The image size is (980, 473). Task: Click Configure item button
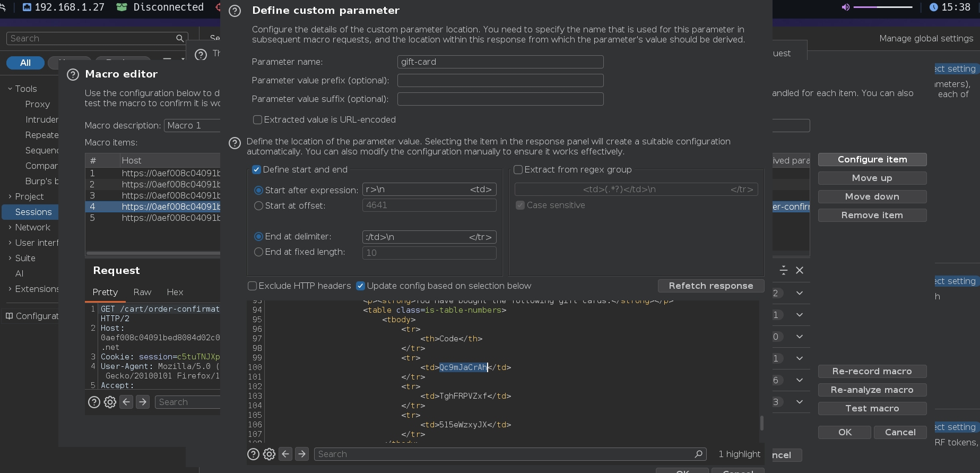[872, 160]
